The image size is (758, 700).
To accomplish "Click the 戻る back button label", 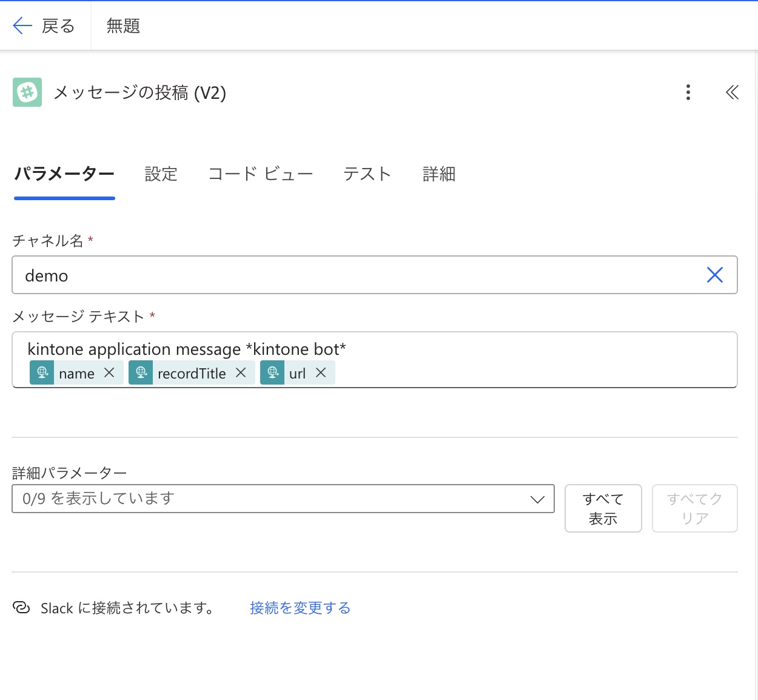I will coord(58,26).
